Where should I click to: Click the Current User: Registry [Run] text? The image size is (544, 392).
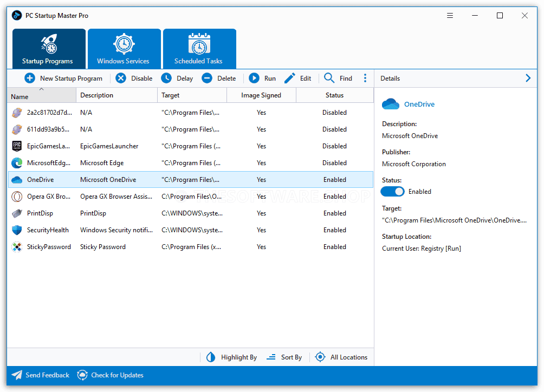421,249
